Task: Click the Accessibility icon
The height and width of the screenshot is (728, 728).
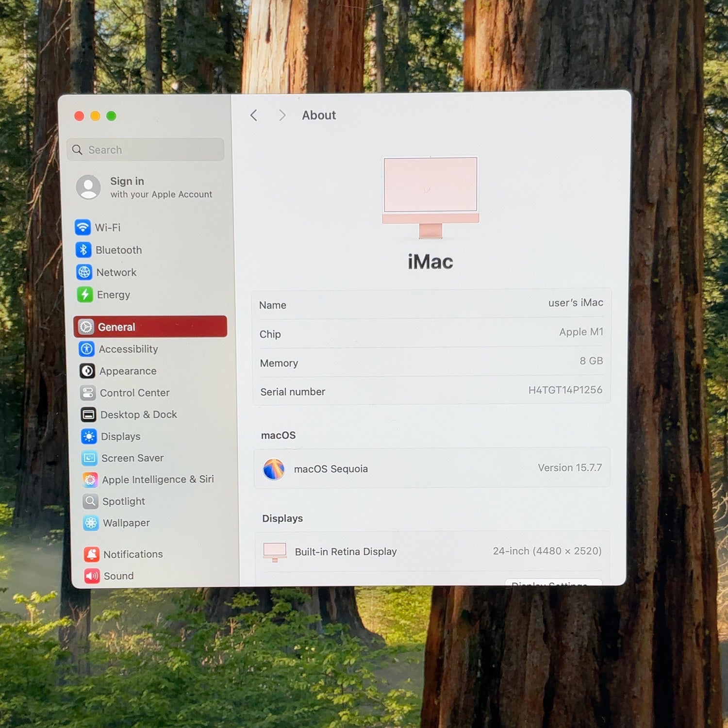Action: tap(87, 348)
